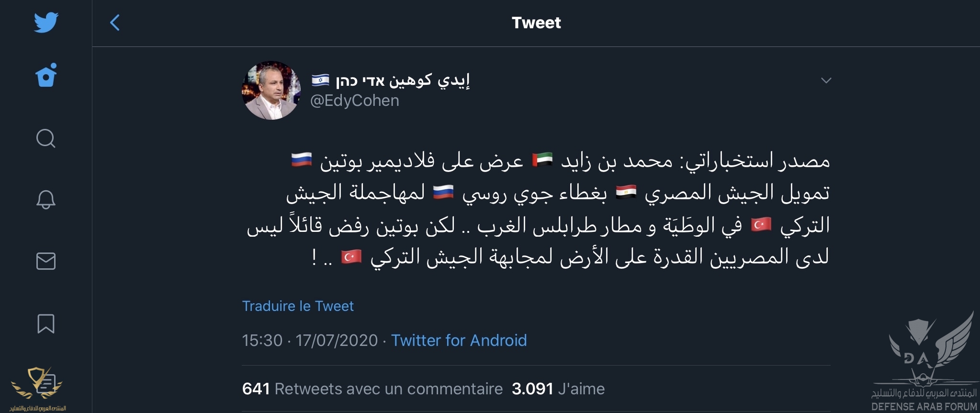The width and height of the screenshot is (980, 413).
Task: Open the Bookmarks sidebar icon
Action: [x=46, y=324]
